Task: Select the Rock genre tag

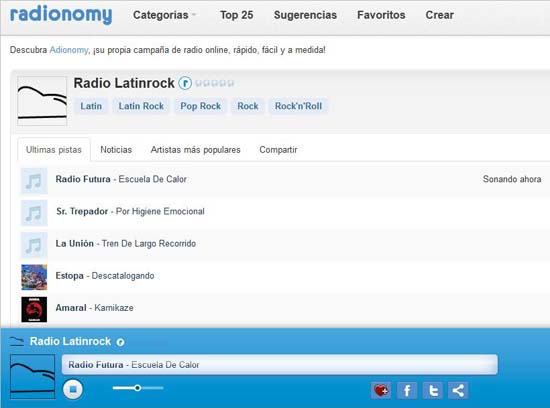Action: pyautogui.click(x=248, y=106)
